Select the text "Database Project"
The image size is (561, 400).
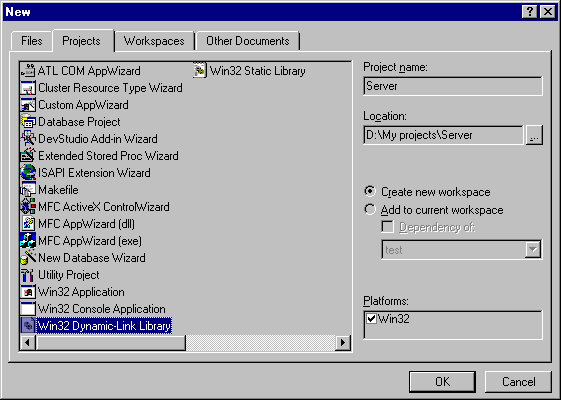[x=79, y=122]
